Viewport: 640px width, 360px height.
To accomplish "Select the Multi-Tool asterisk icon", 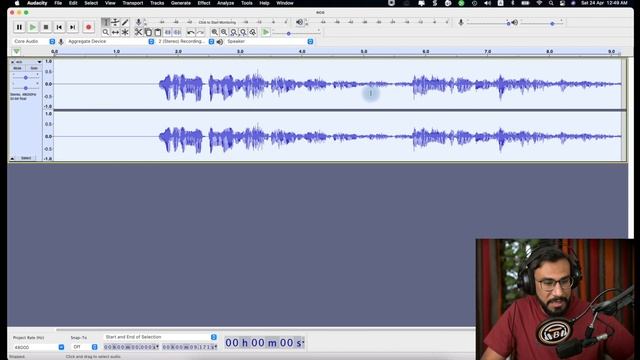I will [x=125, y=32].
